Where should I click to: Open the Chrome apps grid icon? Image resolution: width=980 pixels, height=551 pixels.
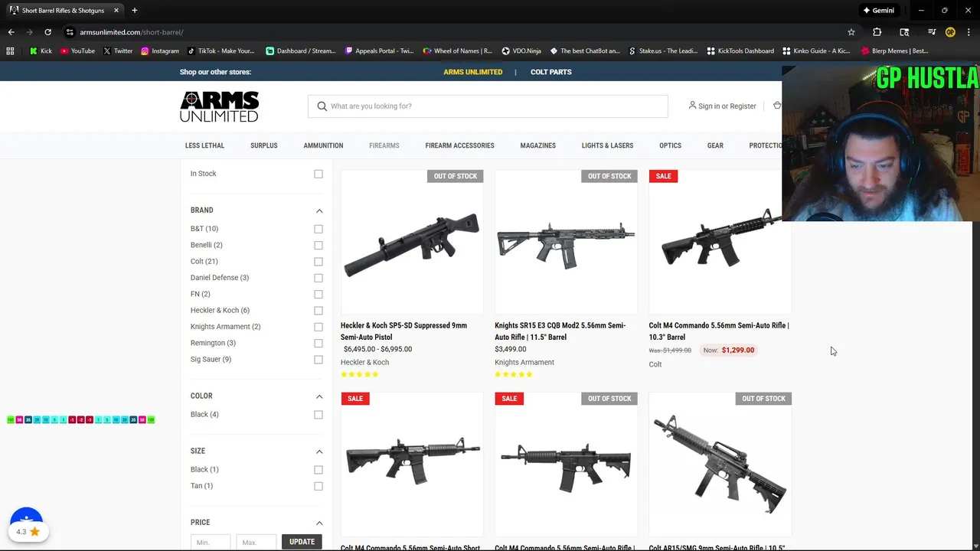coord(10,51)
